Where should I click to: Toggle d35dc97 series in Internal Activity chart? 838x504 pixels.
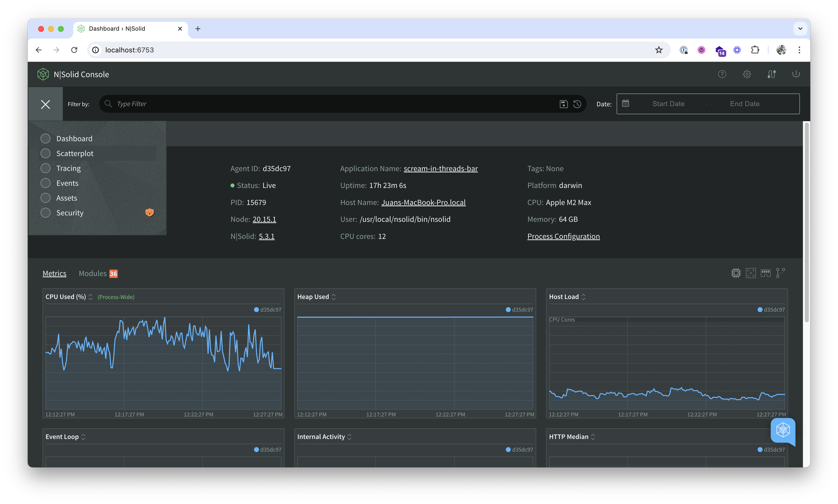(x=519, y=450)
